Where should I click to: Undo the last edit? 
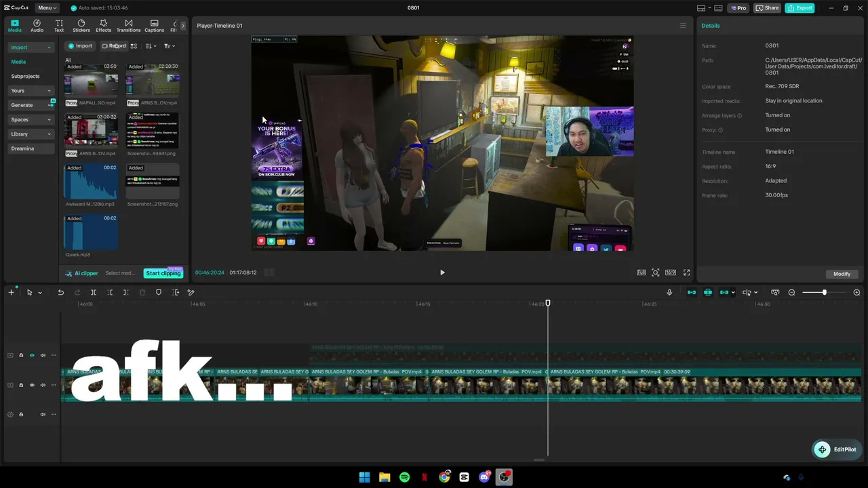[x=60, y=292]
